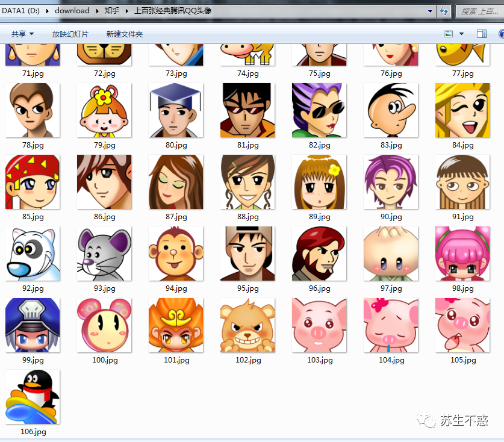Select the 103.jpg pink pig thumbnail
504x442 pixels.
pyautogui.click(x=320, y=325)
